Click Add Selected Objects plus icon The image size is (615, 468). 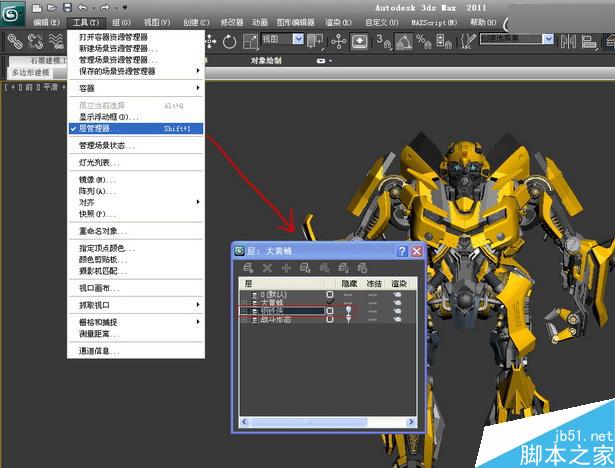tap(286, 268)
